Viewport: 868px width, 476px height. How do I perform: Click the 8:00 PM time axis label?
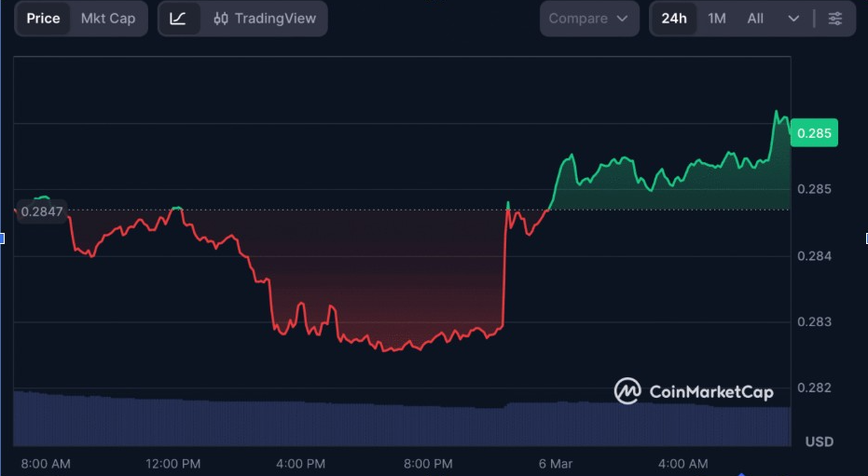(428, 464)
